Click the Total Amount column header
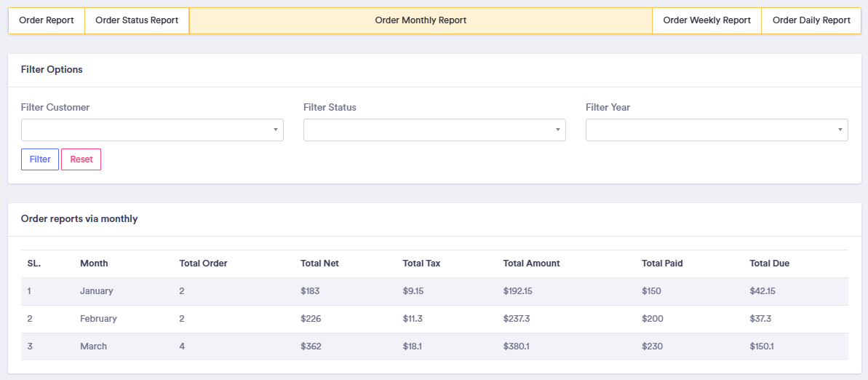The height and width of the screenshot is (380, 868). click(531, 264)
